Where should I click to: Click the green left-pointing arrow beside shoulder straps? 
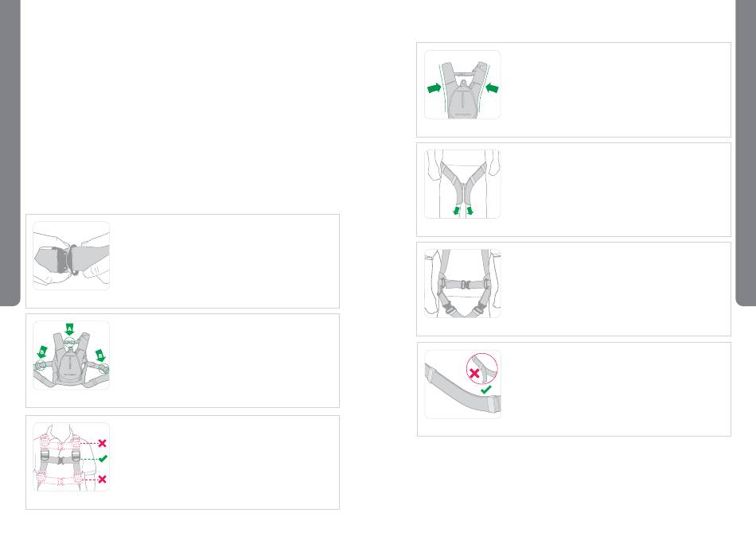pos(492,88)
